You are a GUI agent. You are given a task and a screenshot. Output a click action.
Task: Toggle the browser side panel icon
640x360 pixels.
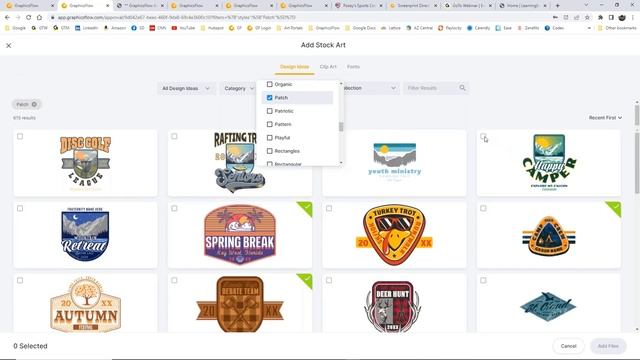click(611, 18)
